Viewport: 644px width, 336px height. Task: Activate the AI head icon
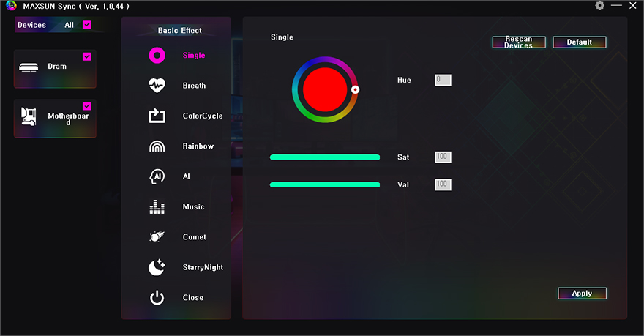tap(157, 176)
